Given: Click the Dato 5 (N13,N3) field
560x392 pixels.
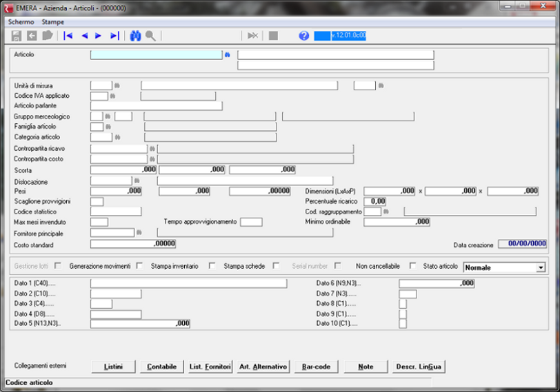Looking at the screenshot, I should pyautogui.click(x=140, y=324).
